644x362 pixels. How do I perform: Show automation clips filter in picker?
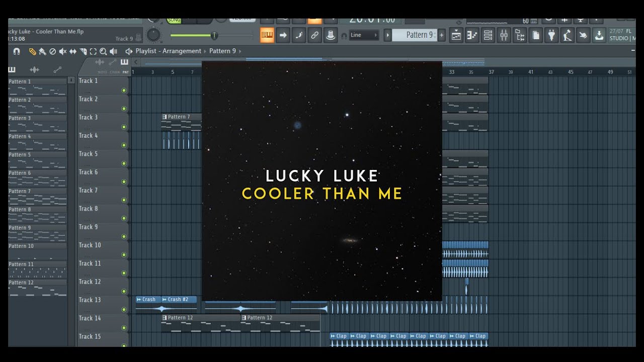(x=57, y=70)
